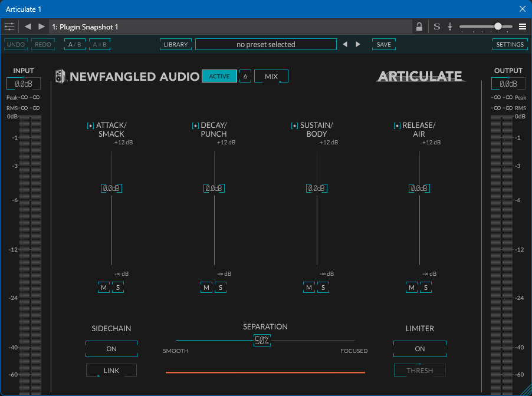Mute the Decay/Punch band
532x396 pixels.
point(206,288)
